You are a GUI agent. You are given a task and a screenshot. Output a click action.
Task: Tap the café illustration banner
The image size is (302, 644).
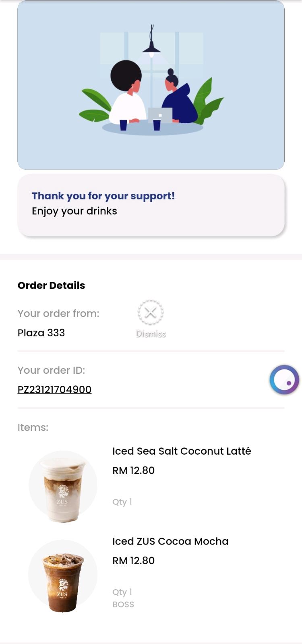point(151,85)
